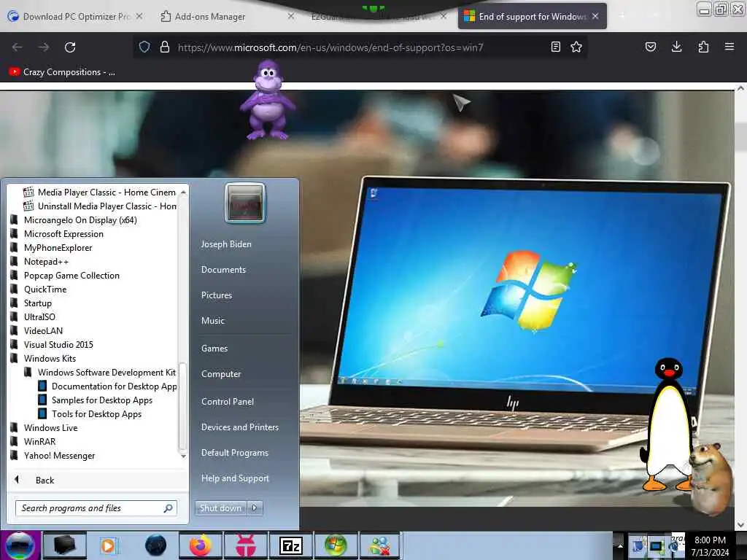Collapse Windows Kits folder

(x=43, y=358)
